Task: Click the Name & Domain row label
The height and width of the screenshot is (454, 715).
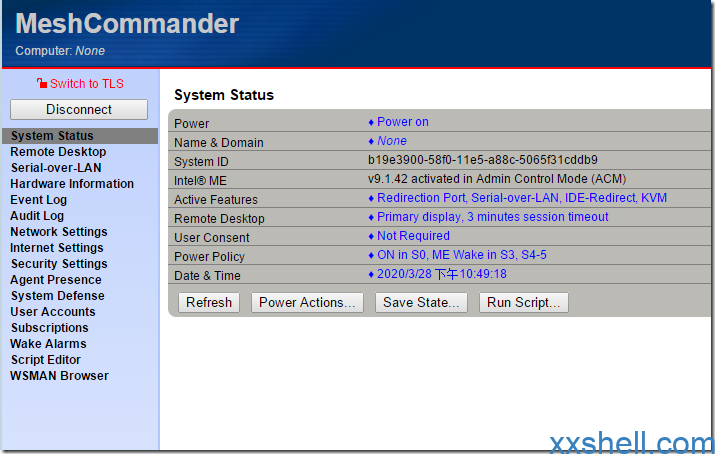Action: (219, 143)
